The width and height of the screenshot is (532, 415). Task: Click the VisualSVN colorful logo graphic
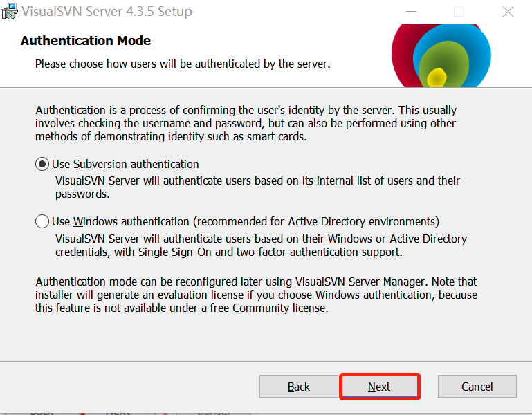point(441,55)
